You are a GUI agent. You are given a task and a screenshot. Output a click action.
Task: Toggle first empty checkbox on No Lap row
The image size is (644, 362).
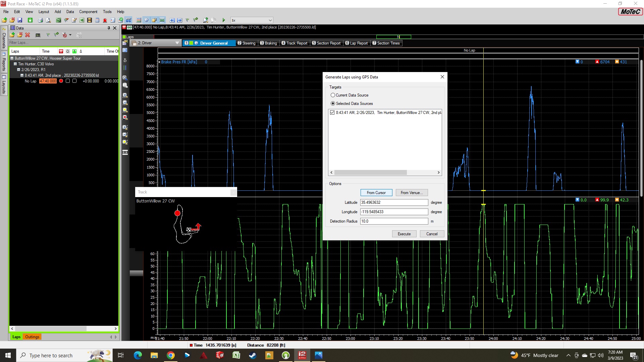coord(68,81)
